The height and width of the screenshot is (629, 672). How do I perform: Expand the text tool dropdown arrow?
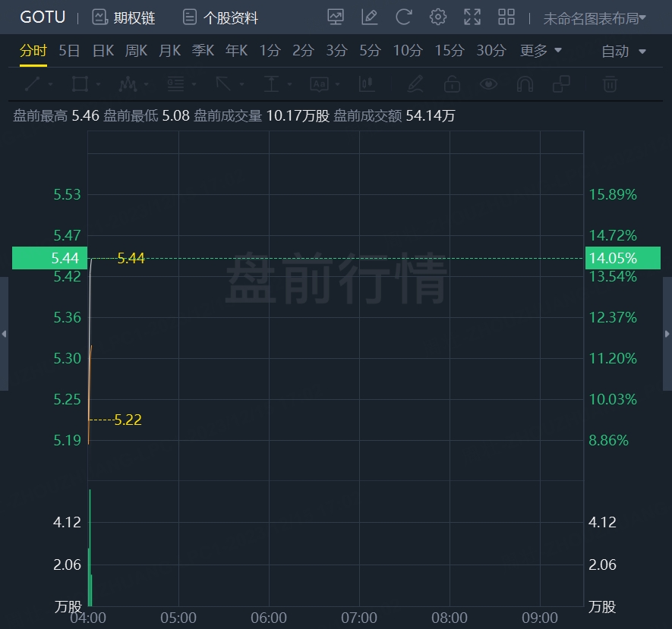[x=337, y=84]
